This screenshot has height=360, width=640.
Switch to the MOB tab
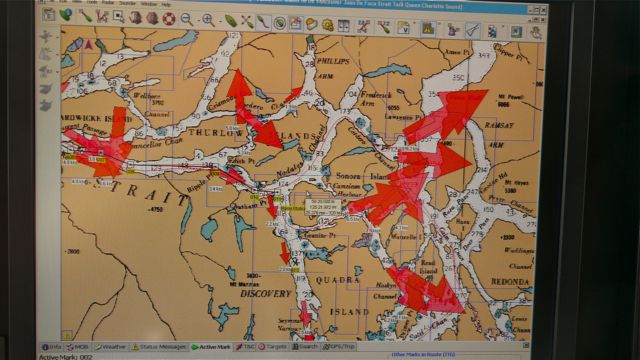click(x=78, y=347)
